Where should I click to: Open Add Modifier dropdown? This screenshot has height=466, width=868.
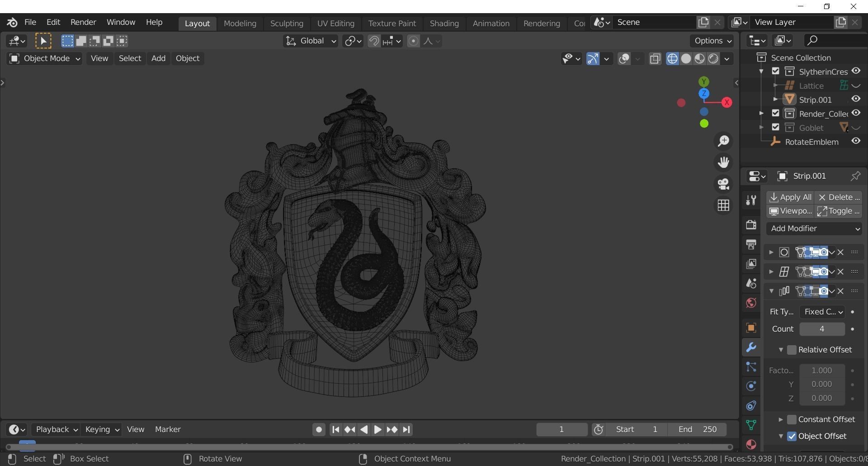(x=814, y=228)
